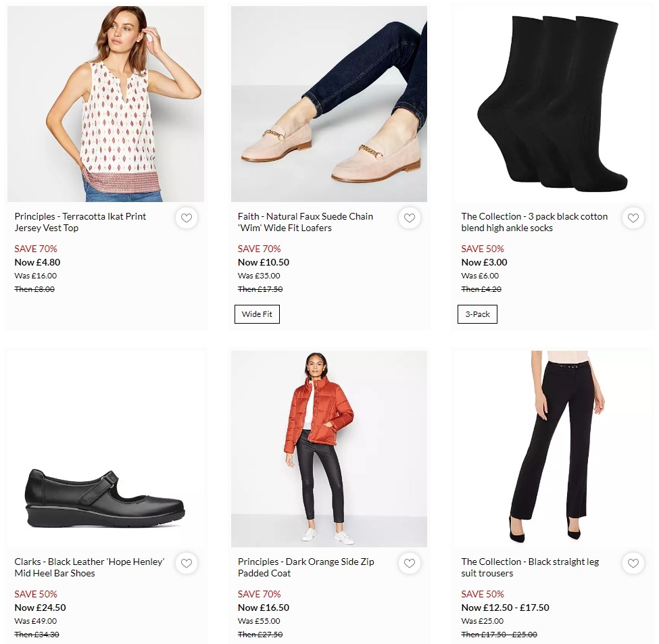Select the 3-Pack badge under the socks
This screenshot has width=659, height=644.
[x=477, y=314]
